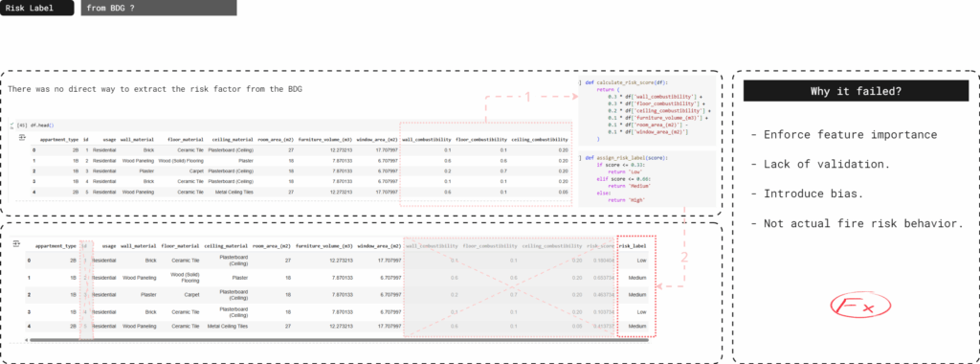980x364 pixels.
Task: Click the left arrow of the horizontal scrollbar
Action: 25,340
